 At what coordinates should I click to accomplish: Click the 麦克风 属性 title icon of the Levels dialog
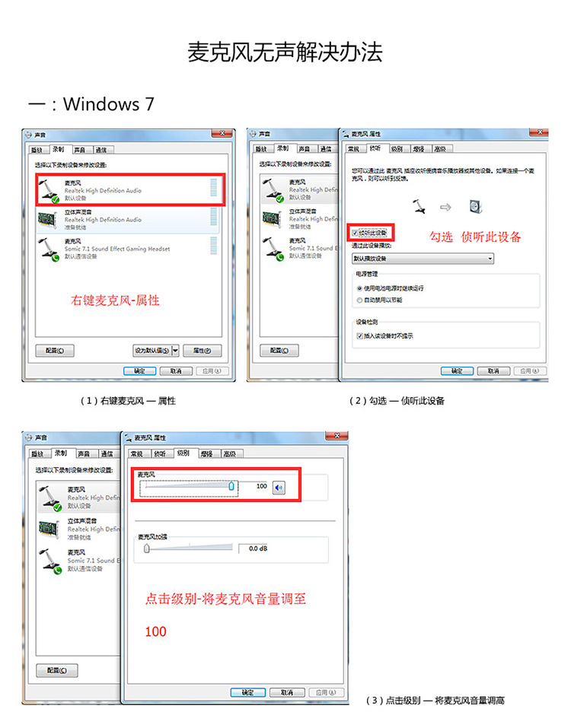(x=128, y=437)
